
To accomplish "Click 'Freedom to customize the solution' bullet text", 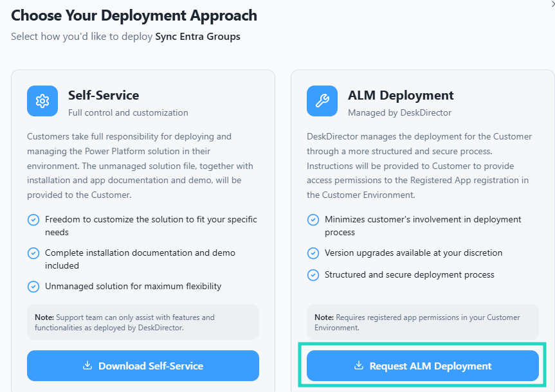I will (150, 226).
